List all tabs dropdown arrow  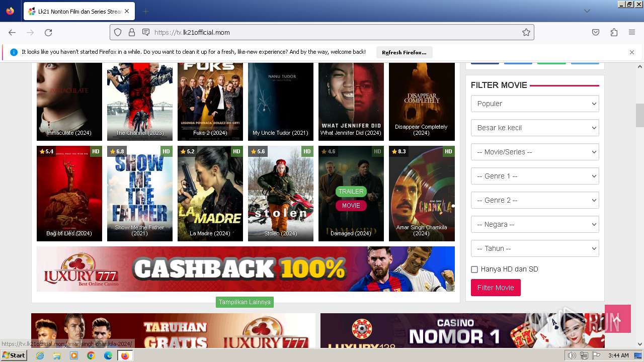click(587, 11)
